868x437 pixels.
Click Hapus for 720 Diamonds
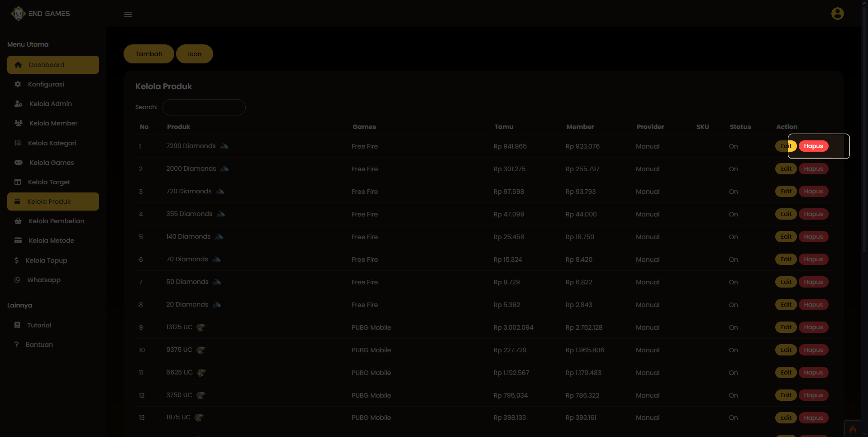click(x=813, y=192)
